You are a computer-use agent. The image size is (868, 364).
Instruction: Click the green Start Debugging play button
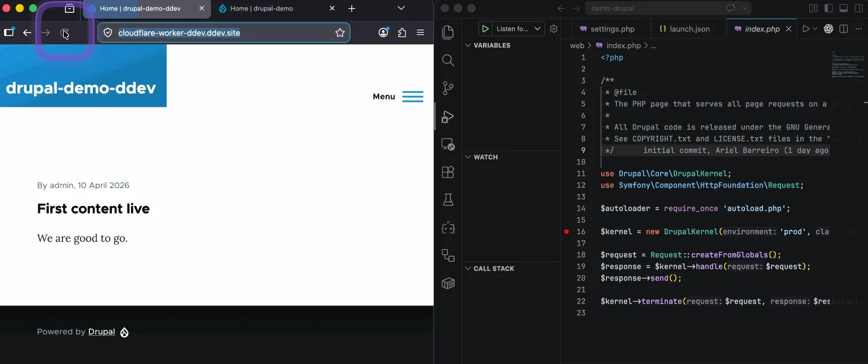pos(485,29)
